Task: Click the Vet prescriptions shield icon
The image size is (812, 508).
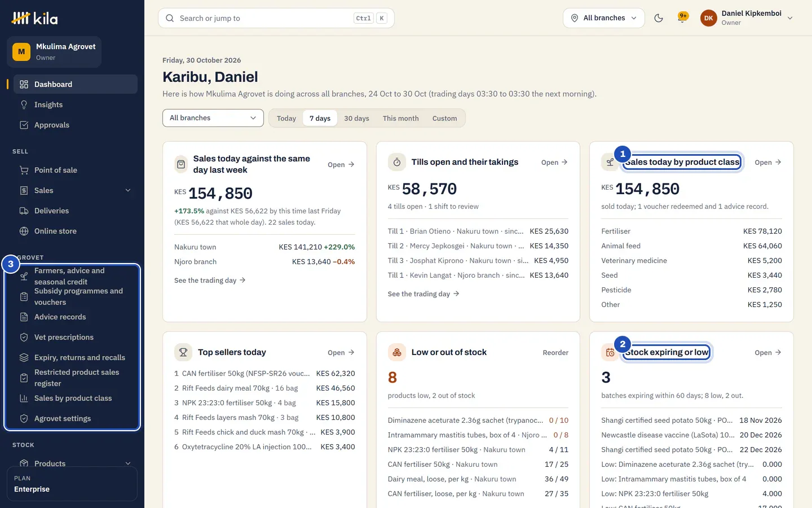Action: pyautogui.click(x=24, y=337)
